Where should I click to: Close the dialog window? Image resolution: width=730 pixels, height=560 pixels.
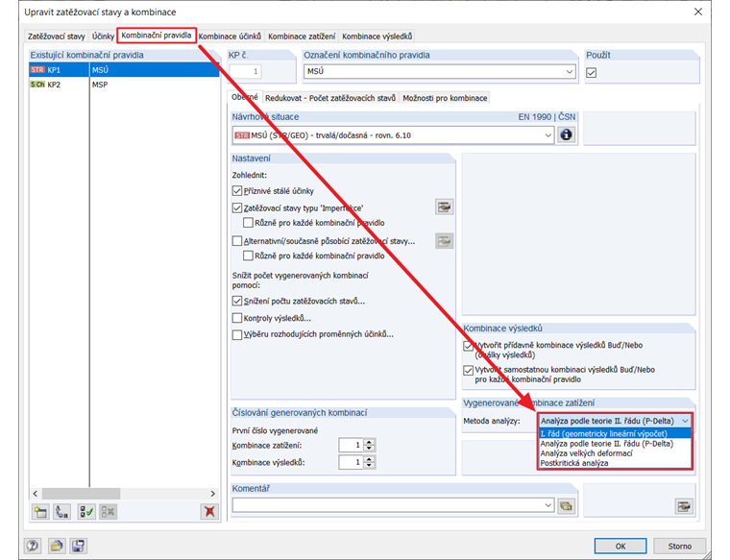click(x=698, y=12)
